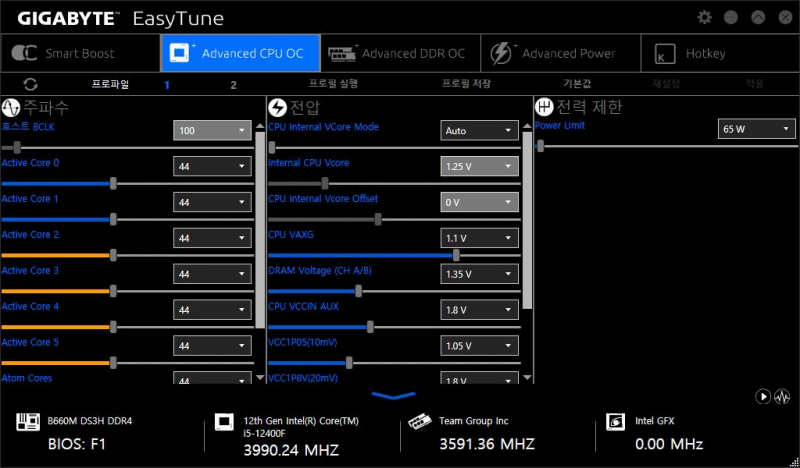This screenshot has width=800, height=468.
Task: Open the Internal CPU Vcore 1.25 V dropdown
Action: click(479, 166)
